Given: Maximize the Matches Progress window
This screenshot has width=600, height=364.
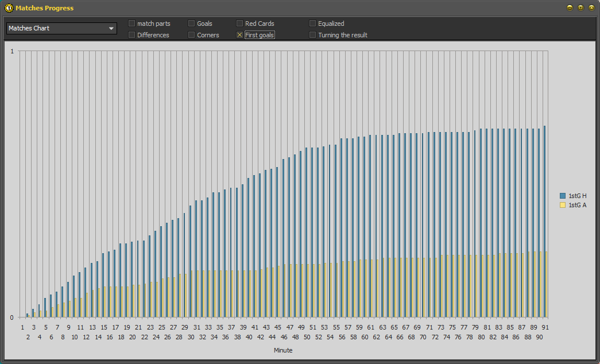Looking at the screenshot, I should pos(580,8).
